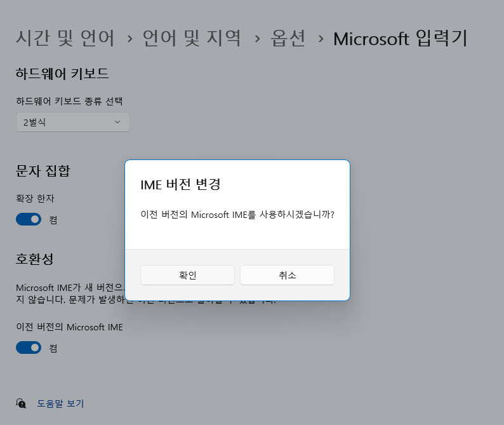Click the Microsoft 입력기 breadcrumb title
Image resolution: width=504 pixels, height=425 pixels.
[x=400, y=38]
